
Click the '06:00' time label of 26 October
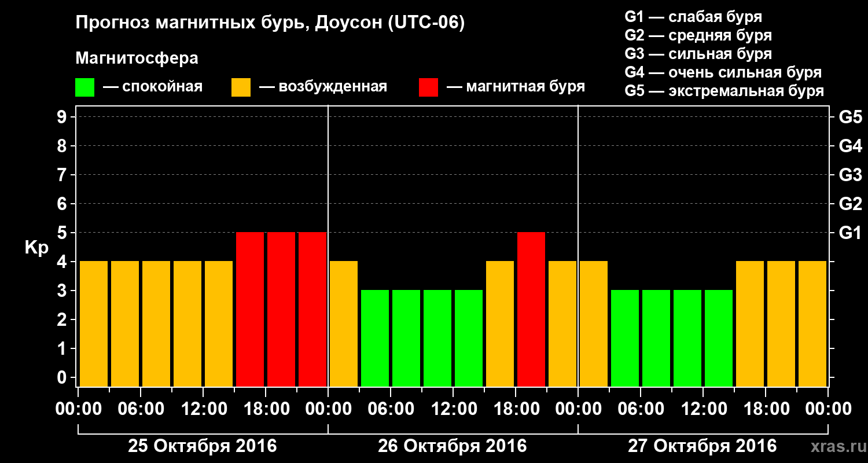coord(391,409)
